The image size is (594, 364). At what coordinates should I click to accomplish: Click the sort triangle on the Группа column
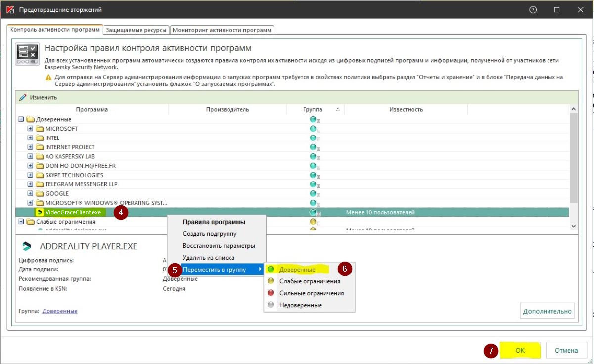(338, 109)
